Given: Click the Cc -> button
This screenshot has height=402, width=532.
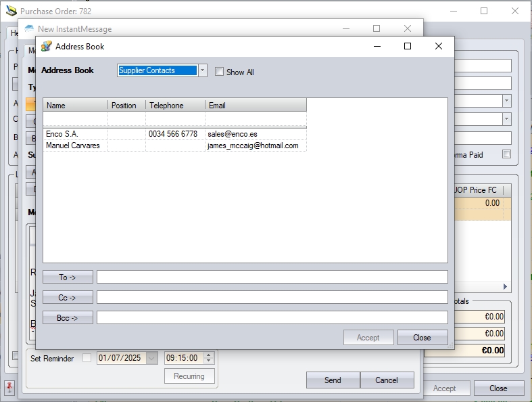Looking at the screenshot, I should point(68,297).
